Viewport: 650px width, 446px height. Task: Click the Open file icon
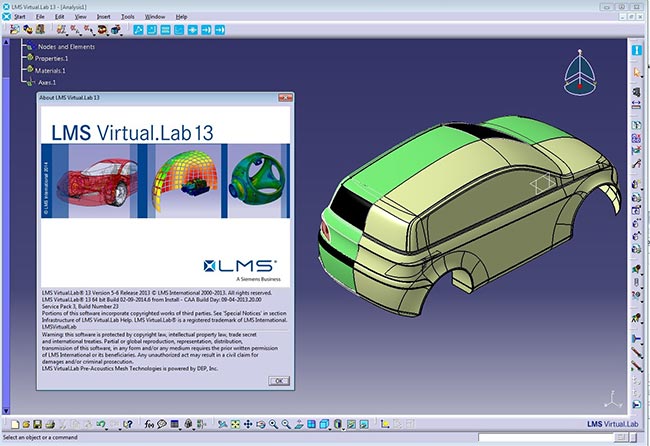pos(26,424)
